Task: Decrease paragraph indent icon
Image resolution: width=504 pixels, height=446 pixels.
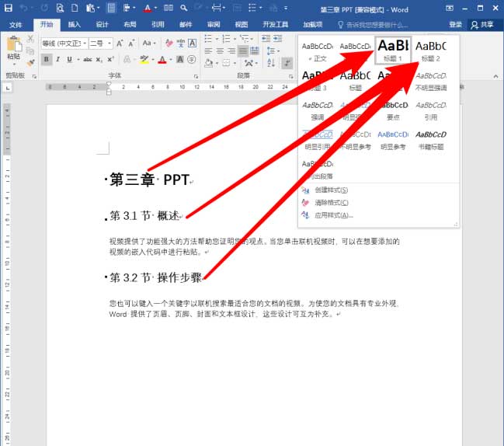Action: point(266,39)
